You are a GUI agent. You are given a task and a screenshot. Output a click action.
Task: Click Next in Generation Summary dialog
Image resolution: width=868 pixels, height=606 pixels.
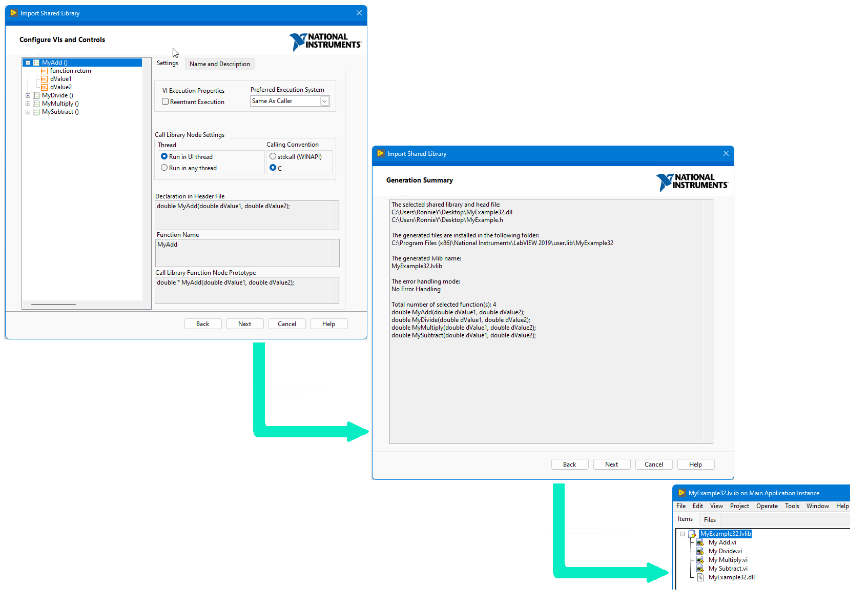(612, 464)
